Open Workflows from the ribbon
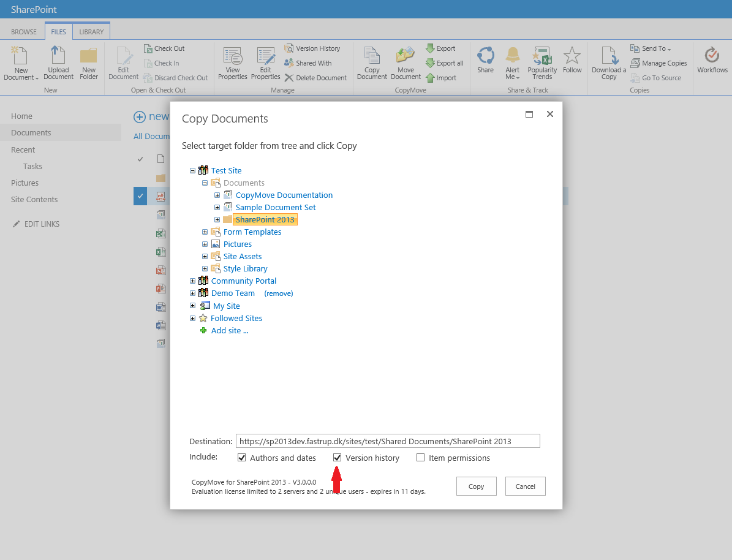The width and height of the screenshot is (732, 560). pyautogui.click(x=712, y=60)
